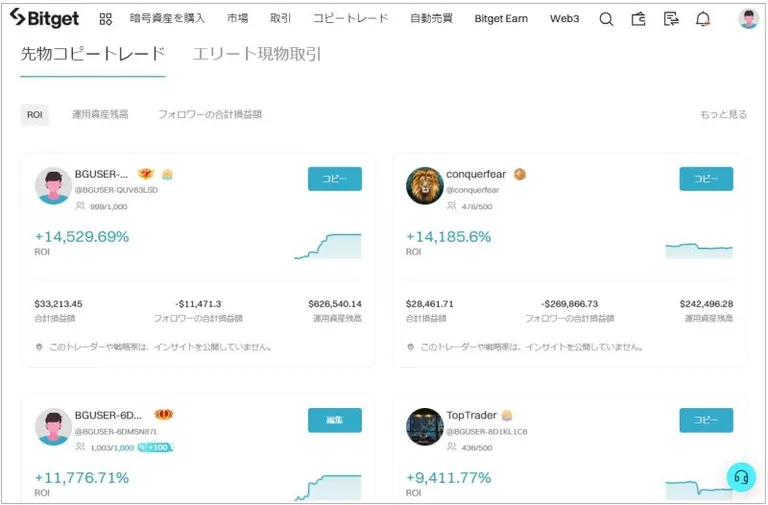Open the headset support chat button
Screen dimensions: 768x505
741,477
